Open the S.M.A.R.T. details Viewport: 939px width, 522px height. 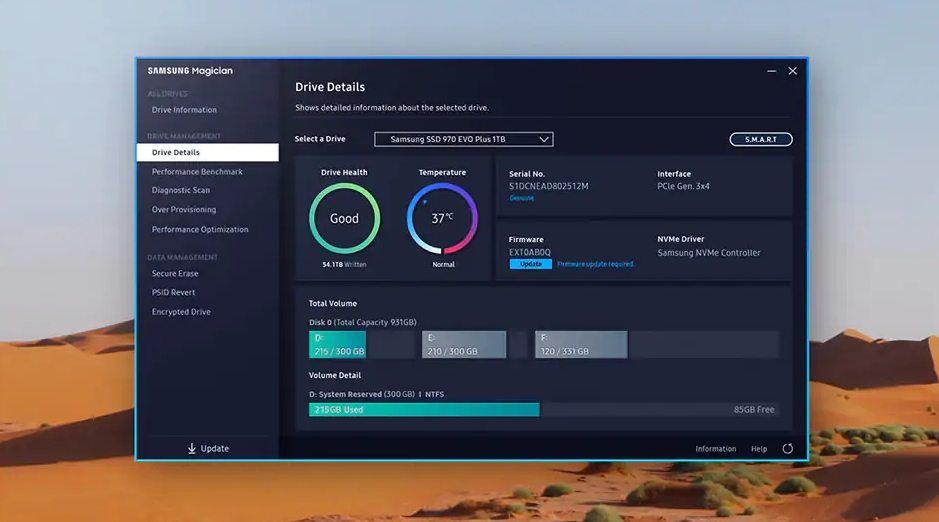(x=760, y=139)
